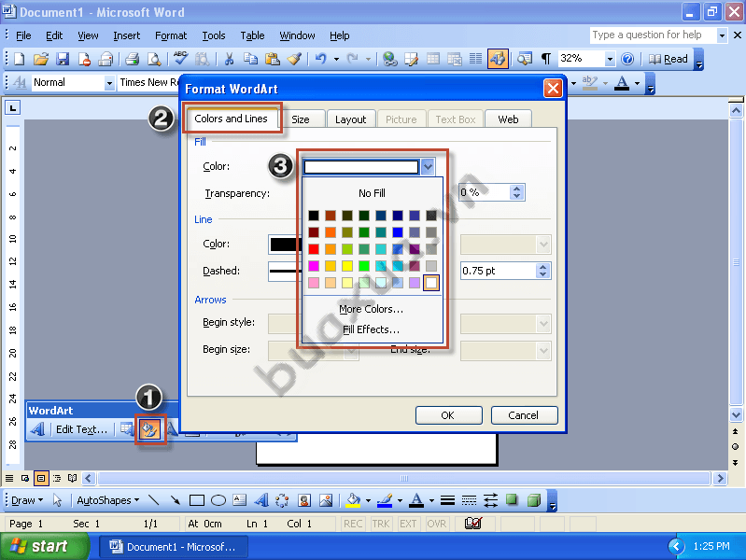Image resolution: width=746 pixels, height=560 pixels.
Task: Open Microsoft Word Help question icon
Action: point(627,59)
